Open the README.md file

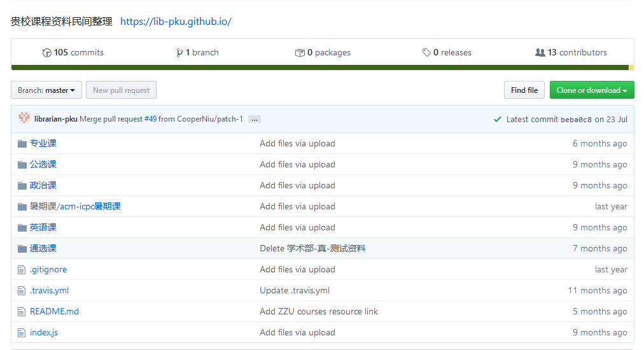pos(54,311)
